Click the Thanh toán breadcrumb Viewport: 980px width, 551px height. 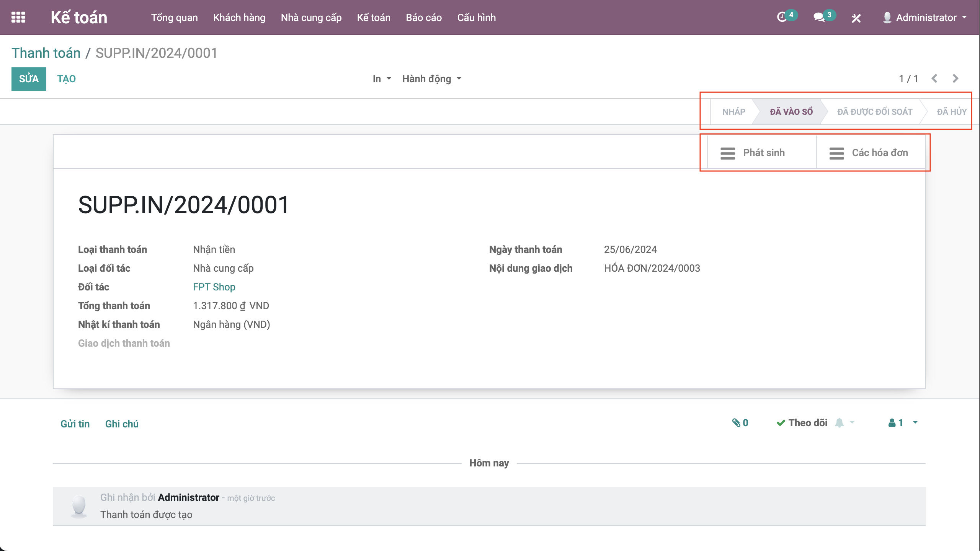point(46,53)
